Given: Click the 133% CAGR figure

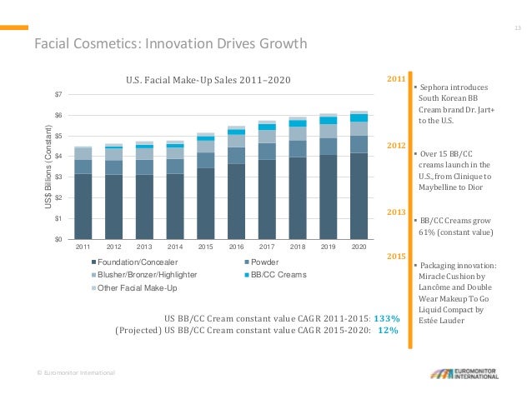Looking at the screenshot, I should (x=387, y=319).
